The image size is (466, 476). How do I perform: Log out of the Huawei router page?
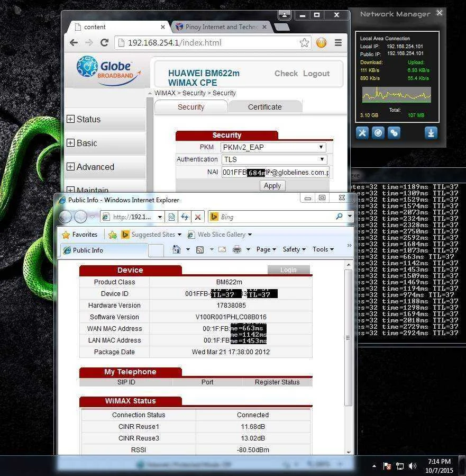tap(316, 74)
